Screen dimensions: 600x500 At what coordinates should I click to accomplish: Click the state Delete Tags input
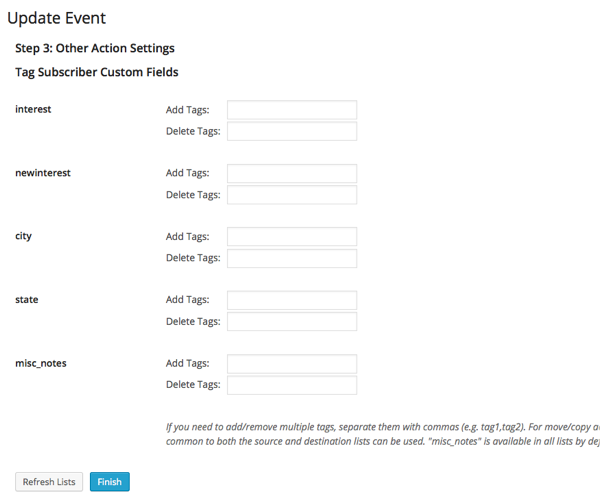(x=292, y=321)
